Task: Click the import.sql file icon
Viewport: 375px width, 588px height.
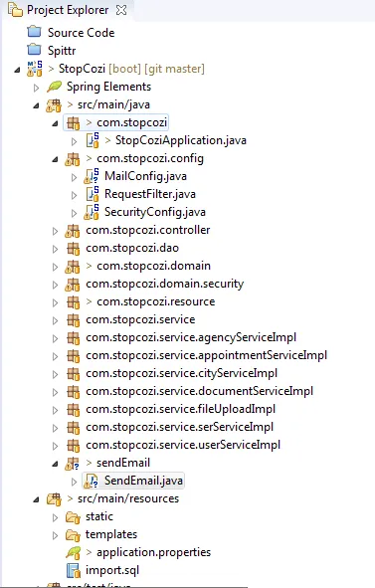Action: (74, 571)
